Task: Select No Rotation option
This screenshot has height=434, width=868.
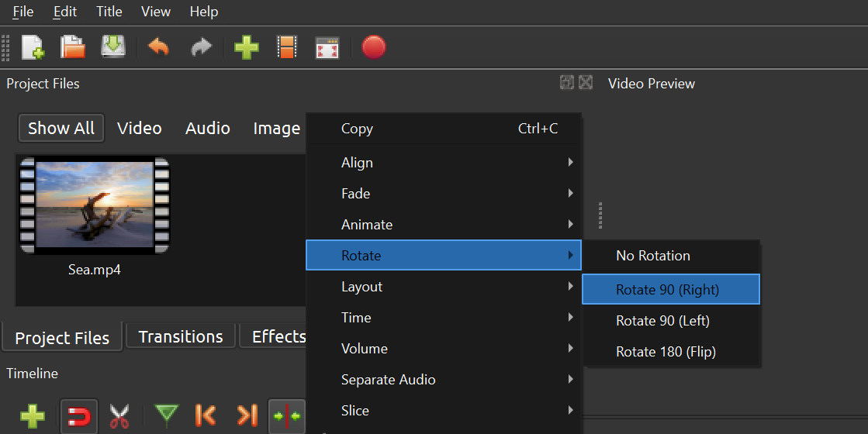Action: point(652,256)
